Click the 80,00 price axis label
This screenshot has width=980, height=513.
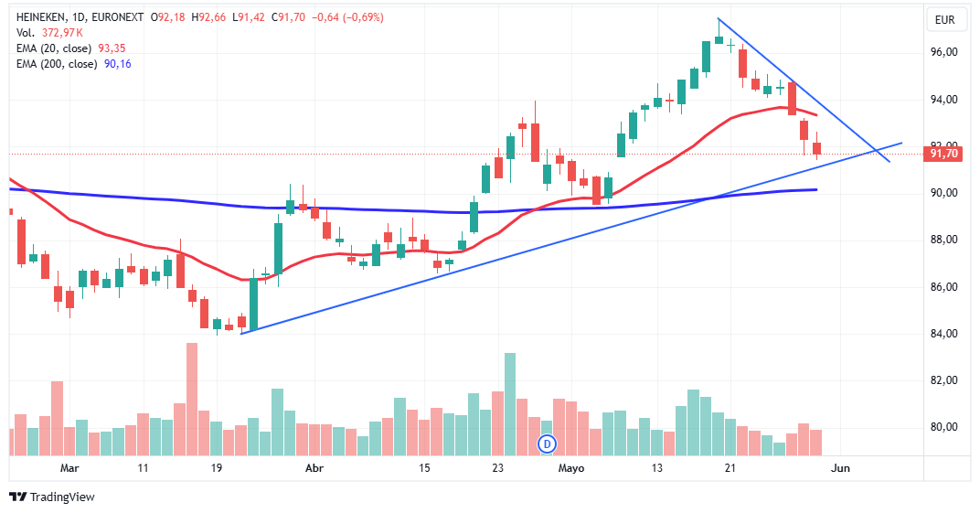(x=943, y=427)
